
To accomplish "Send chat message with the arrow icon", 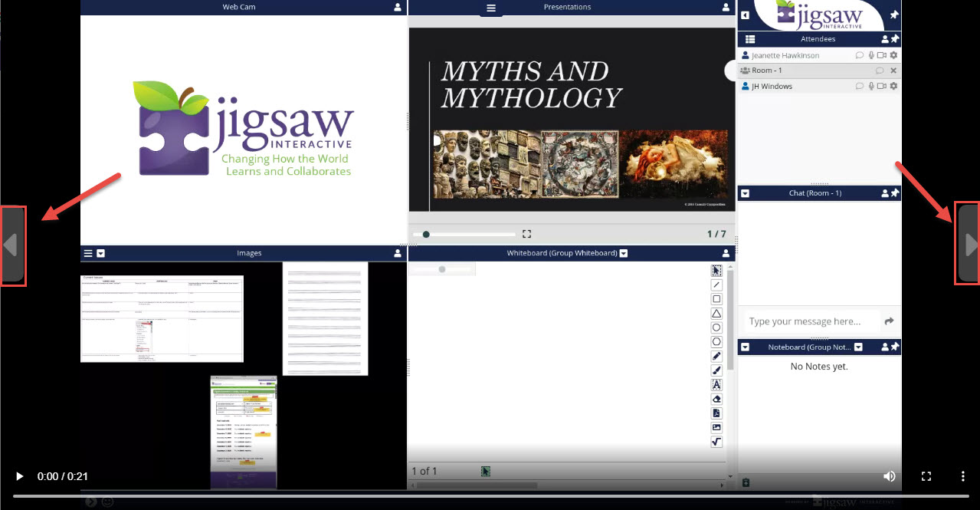I will tap(889, 321).
